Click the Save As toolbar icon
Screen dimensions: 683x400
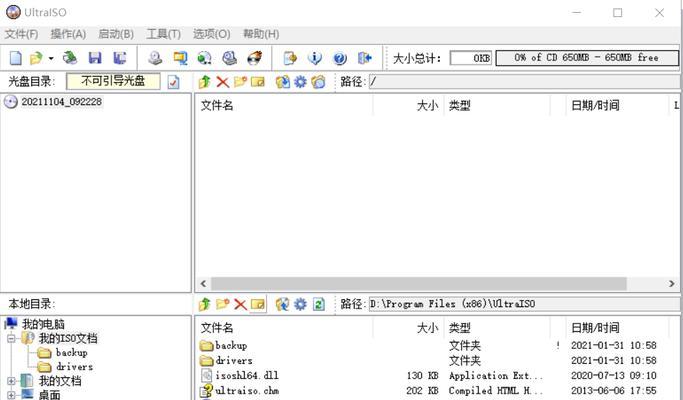(119, 58)
